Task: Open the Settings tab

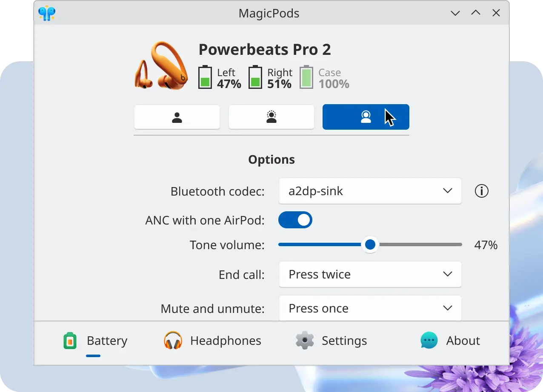Action: (x=331, y=341)
